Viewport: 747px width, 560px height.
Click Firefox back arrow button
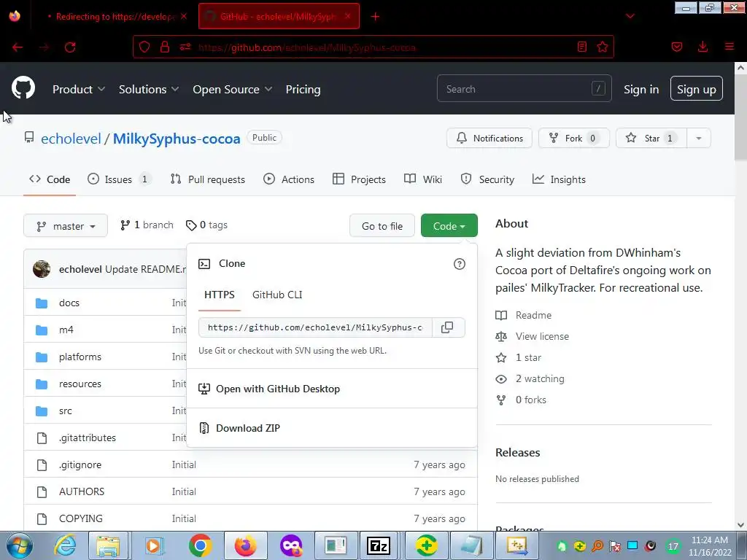[x=18, y=47]
